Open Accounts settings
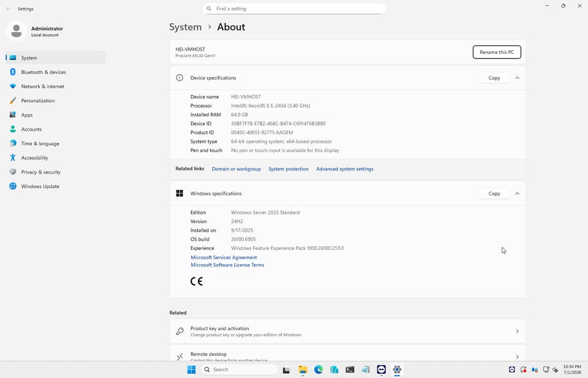Viewport: 588px width, 378px height. (56, 129)
